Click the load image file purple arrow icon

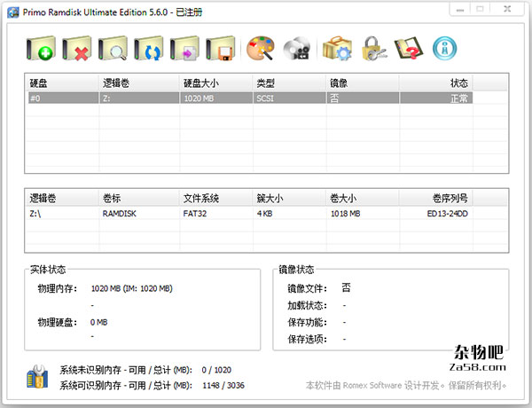pyautogui.click(x=184, y=49)
